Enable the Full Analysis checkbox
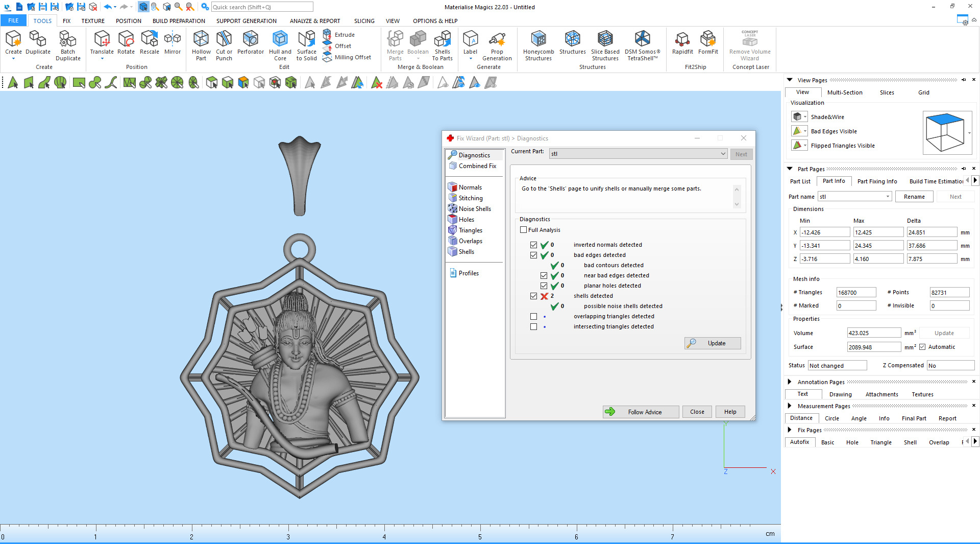980x544 pixels. tap(523, 230)
